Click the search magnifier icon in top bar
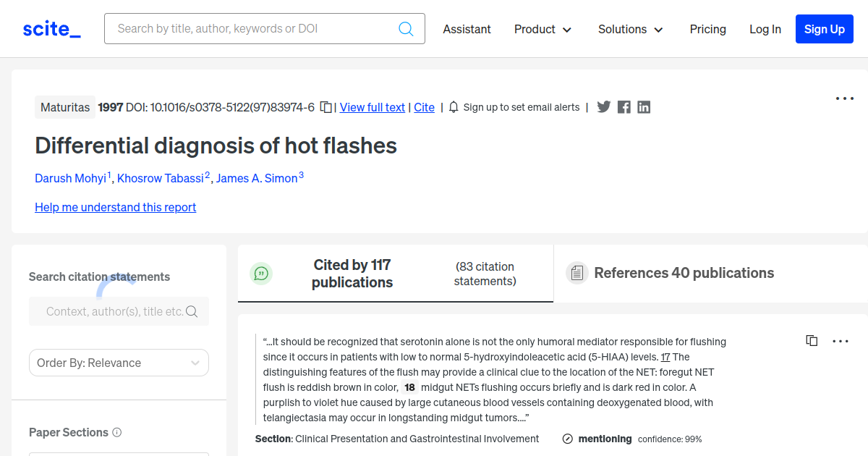Screen dimensions: 868x456 (406, 29)
